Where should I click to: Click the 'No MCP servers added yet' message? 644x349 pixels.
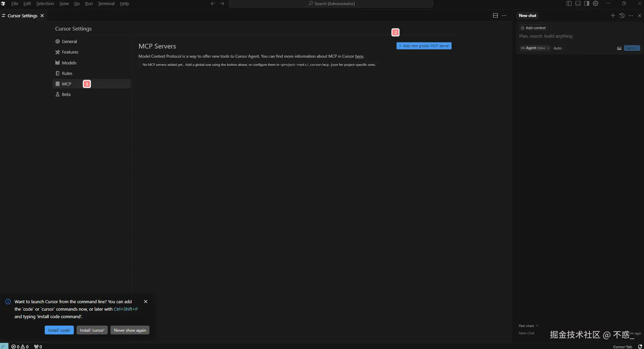[x=259, y=65]
